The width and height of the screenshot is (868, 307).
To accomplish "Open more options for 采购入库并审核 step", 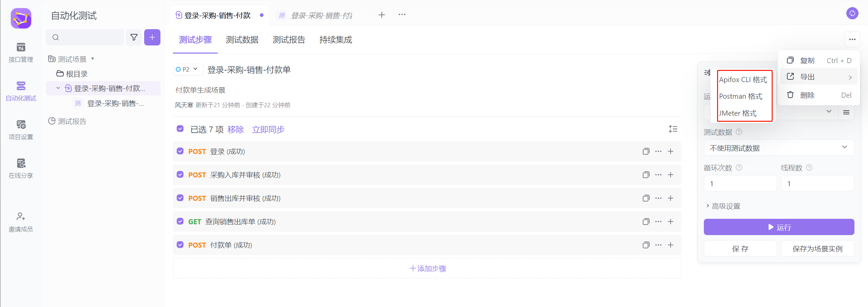I will coord(658,175).
